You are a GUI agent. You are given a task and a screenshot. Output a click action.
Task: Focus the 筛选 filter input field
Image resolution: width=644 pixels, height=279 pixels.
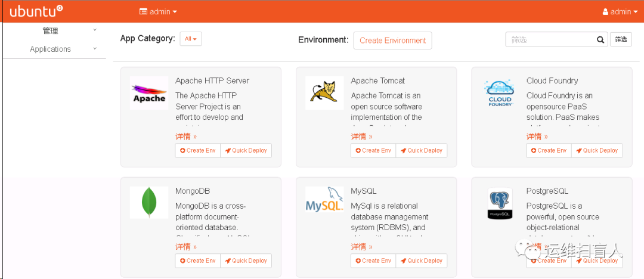click(x=550, y=40)
